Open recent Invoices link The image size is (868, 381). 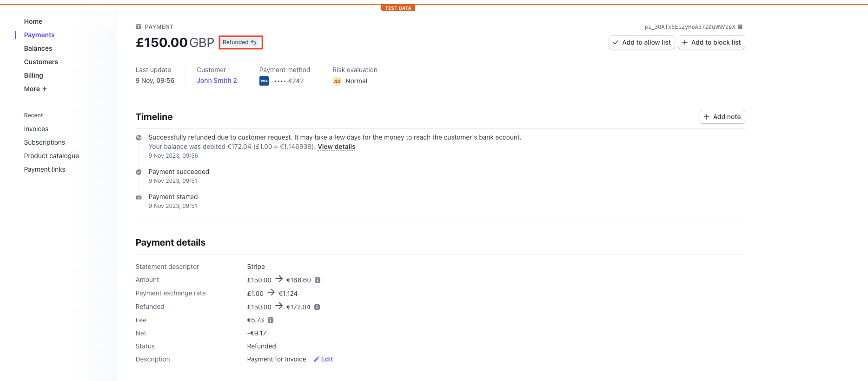click(x=36, y=129)
